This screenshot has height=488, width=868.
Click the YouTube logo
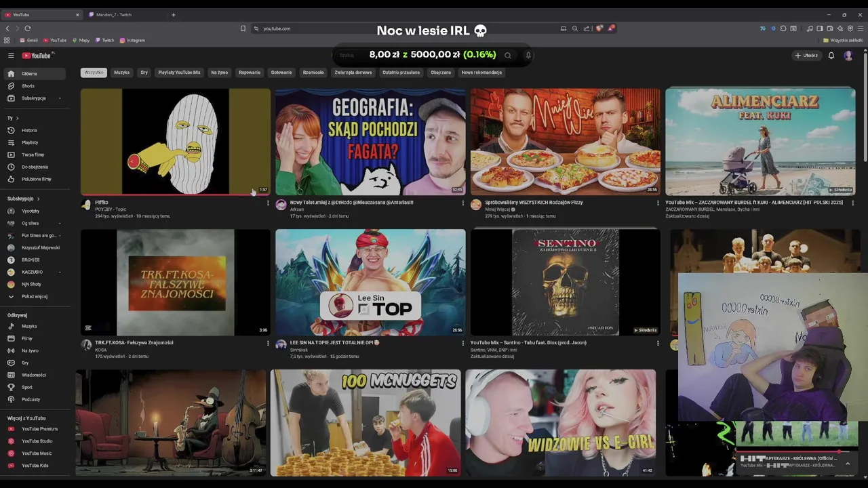37,56
